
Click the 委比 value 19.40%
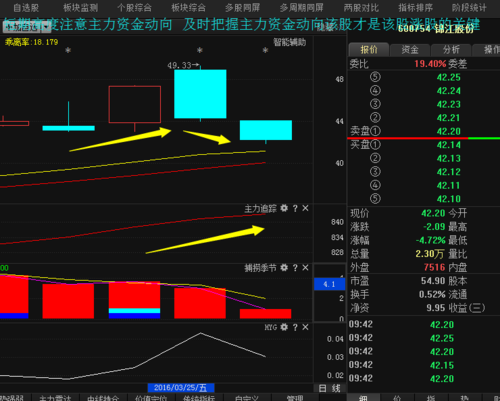coord(430,64)
